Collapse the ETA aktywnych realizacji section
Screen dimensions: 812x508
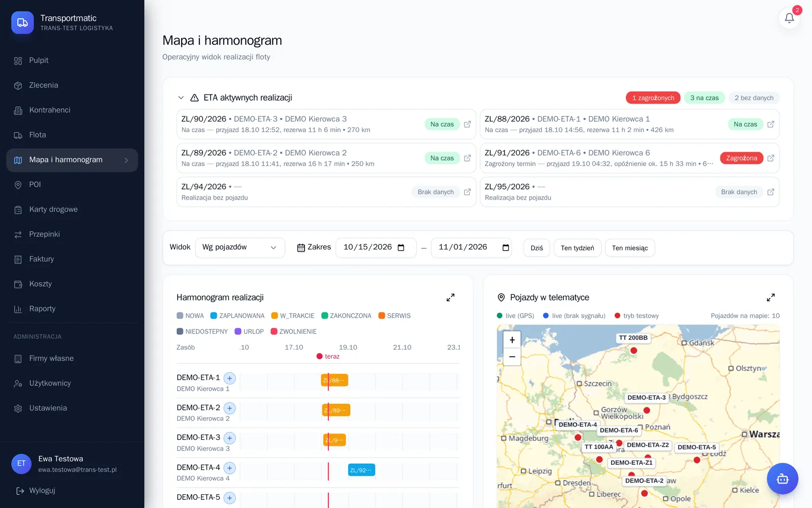click(181, 98)
